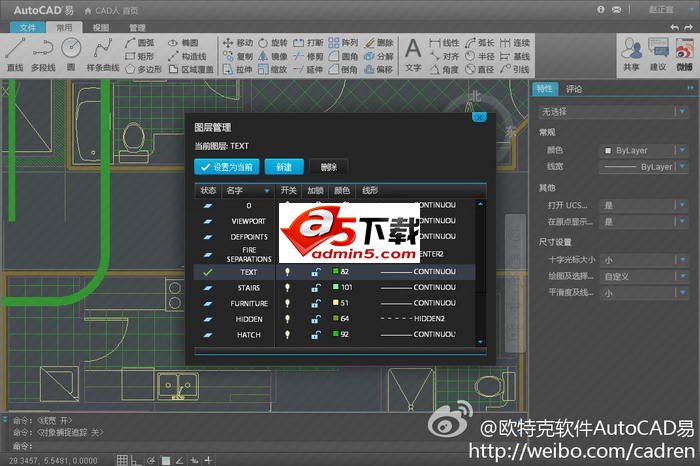
Task: Select the 阵列 array tool
Action: 343,43
